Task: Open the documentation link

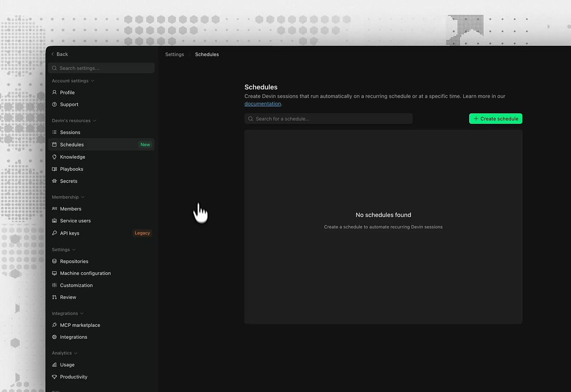Action: point(262,104)
